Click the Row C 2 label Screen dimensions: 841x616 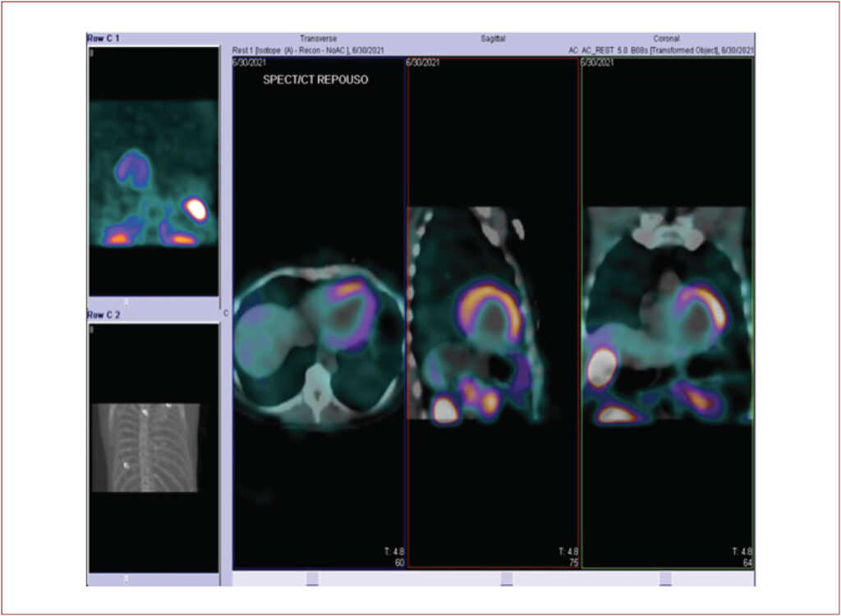tap(103, 315)
